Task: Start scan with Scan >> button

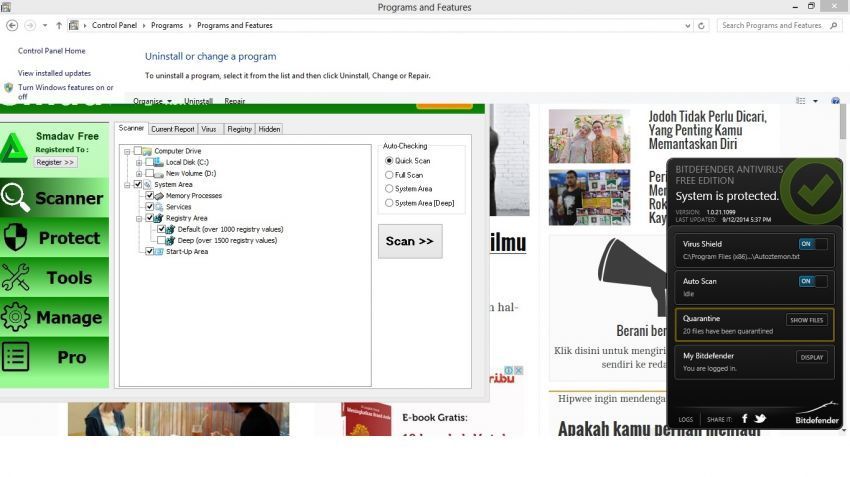Action: point(410,241)
